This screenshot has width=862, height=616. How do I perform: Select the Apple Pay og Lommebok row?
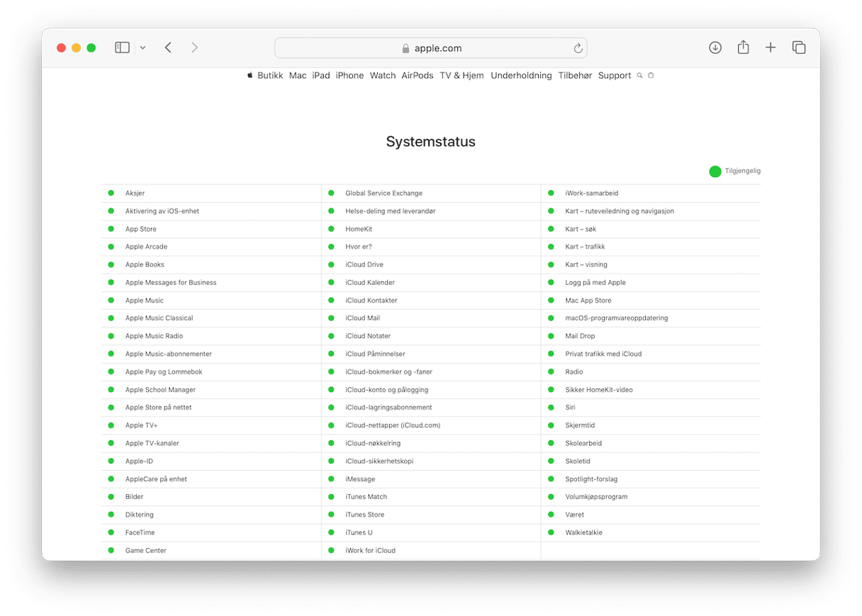point(211,371)
